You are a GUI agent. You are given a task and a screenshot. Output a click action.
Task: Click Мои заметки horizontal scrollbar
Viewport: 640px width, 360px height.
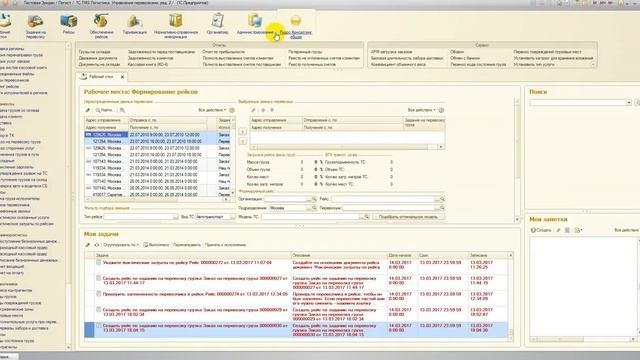[x=583, y=339]
